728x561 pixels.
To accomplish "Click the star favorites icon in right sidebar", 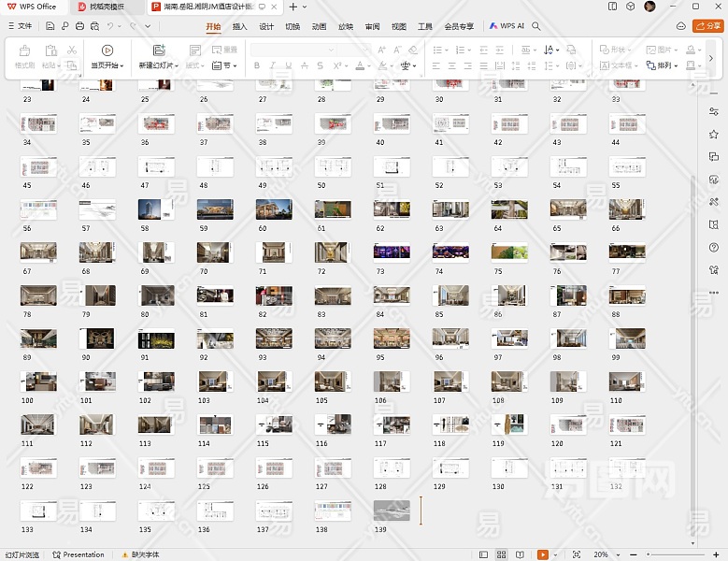I will 714,134.
